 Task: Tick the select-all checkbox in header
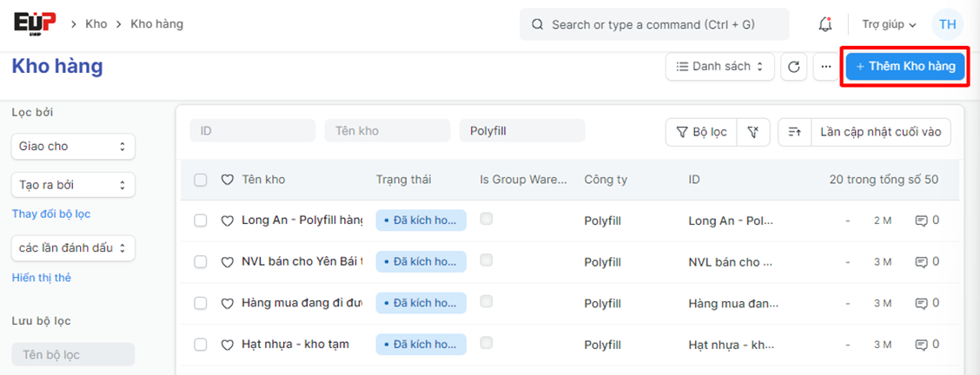(x=201, y=180)
